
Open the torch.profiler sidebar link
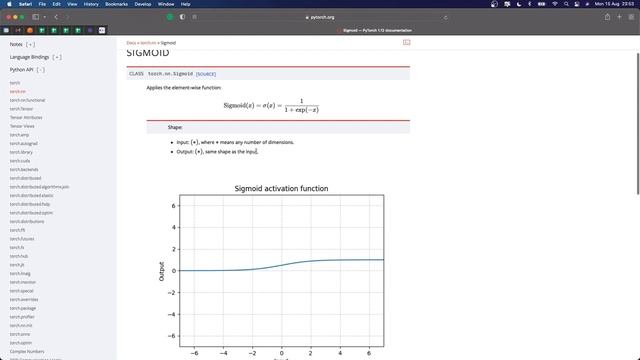[22, 317]
